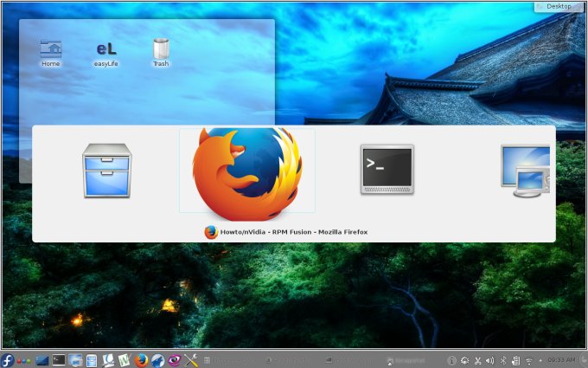Image resolution: width=588 pixels, height=368 pixels.
Task: Click the three-colored-dots activities icon in the panel
Action: (x=24, y=361)
